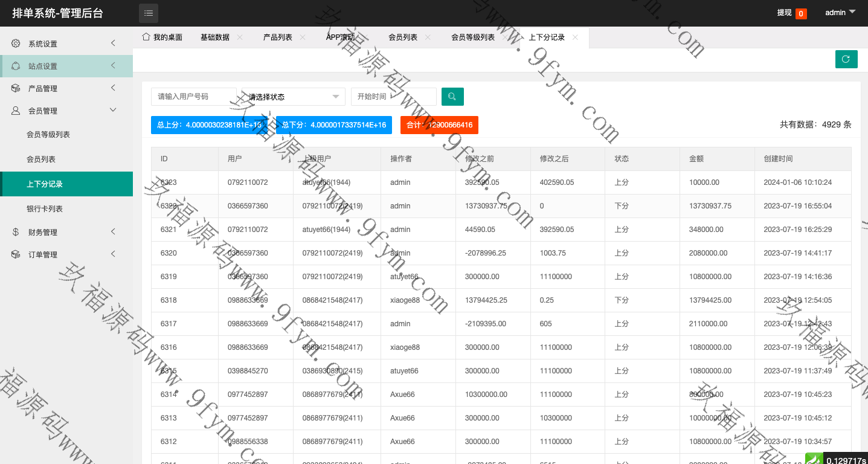Close the 产品列表 tab

pos(303,37)
